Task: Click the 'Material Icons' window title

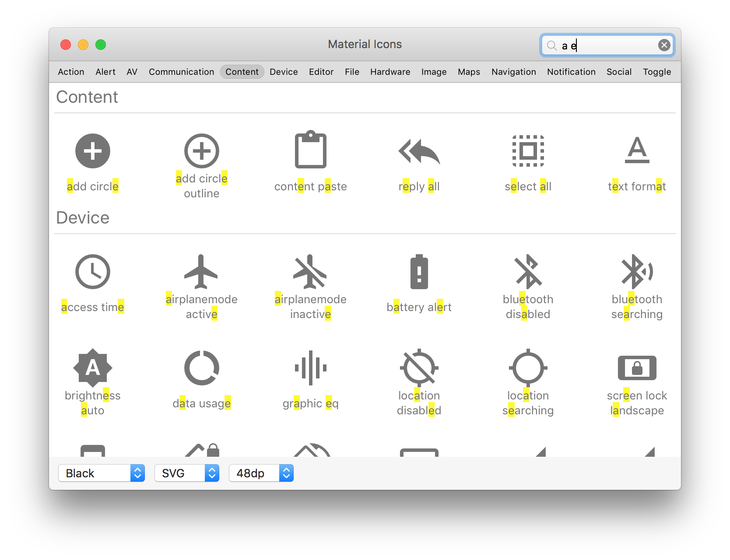Action: point(365,44)
